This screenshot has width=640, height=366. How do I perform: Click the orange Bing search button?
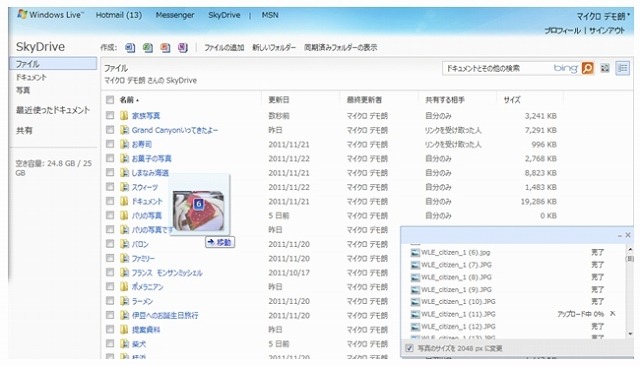587,68
